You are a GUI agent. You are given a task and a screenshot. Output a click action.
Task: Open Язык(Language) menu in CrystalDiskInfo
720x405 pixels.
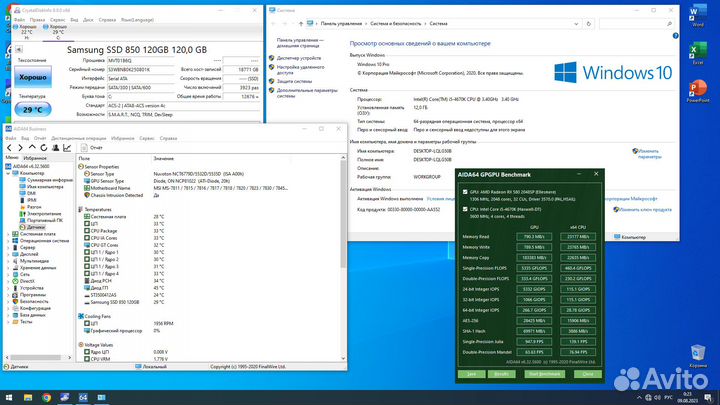point(137,20)
